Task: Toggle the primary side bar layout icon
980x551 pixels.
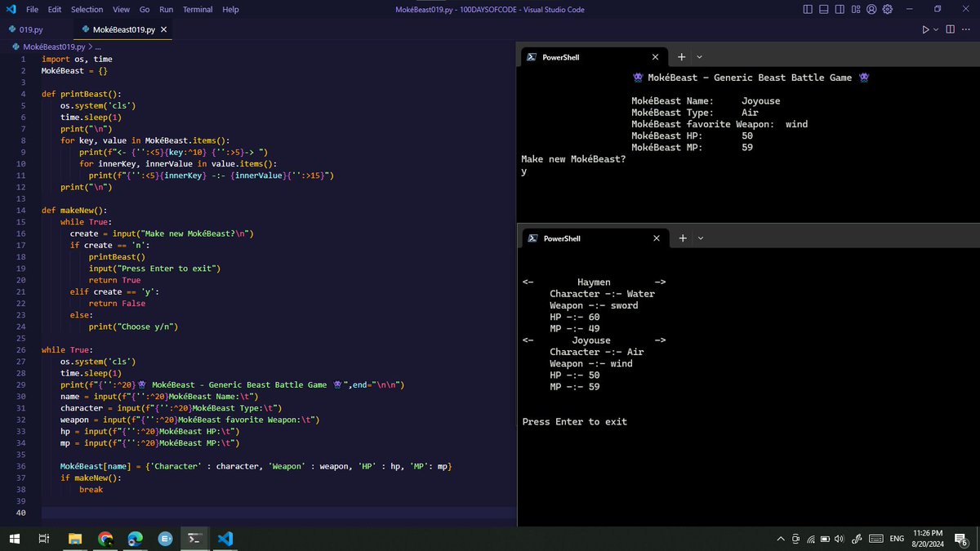Action: (x=808, y=9)
